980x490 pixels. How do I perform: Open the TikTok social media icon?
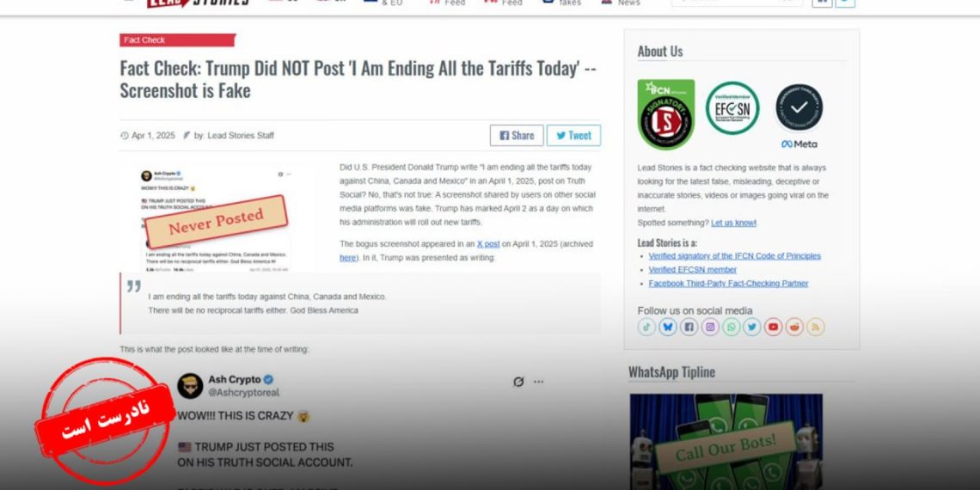pos(646,327)
